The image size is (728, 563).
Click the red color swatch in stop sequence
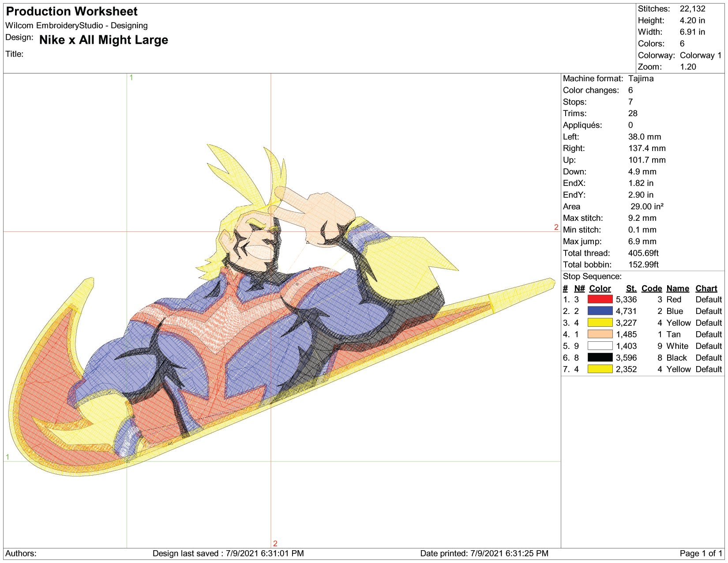(x=600, y=299)
